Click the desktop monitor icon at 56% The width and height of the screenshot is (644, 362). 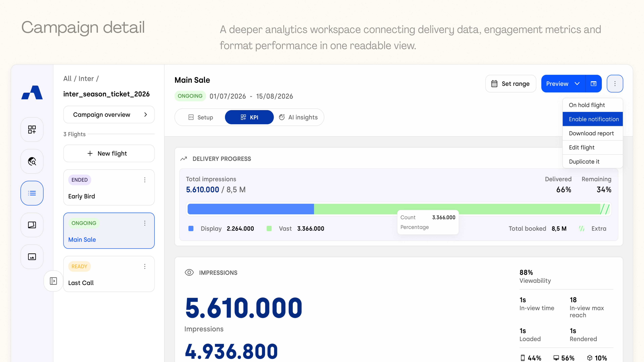click(x=556, y=358)
